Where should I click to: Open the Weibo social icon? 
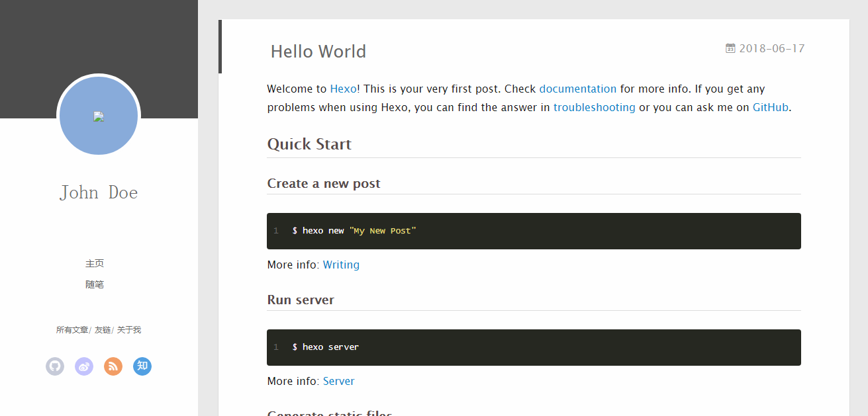[x=84, y=366]
